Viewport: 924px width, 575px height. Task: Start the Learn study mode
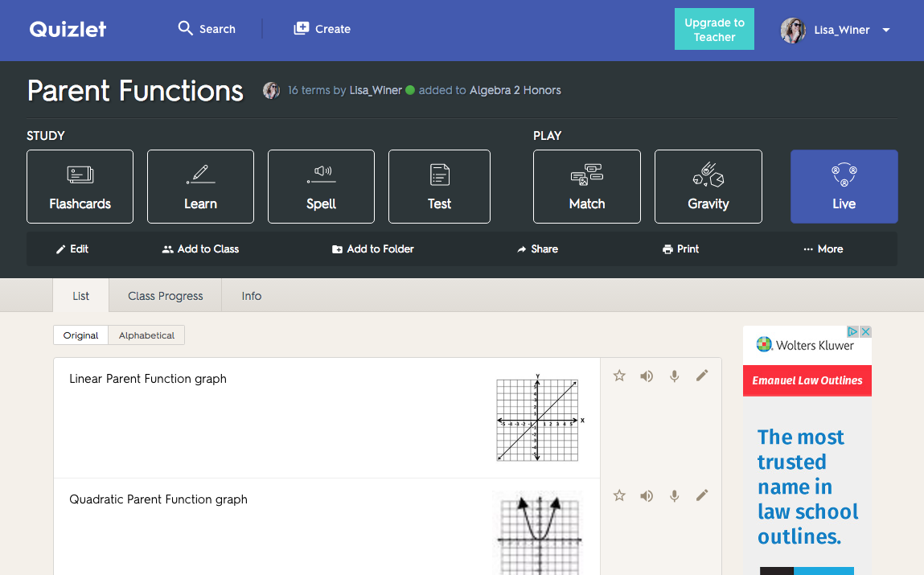pos(200,187)
